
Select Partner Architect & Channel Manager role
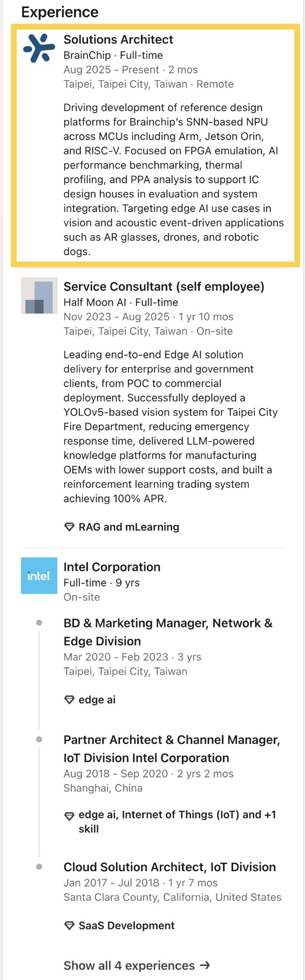(x=172, y=749)
